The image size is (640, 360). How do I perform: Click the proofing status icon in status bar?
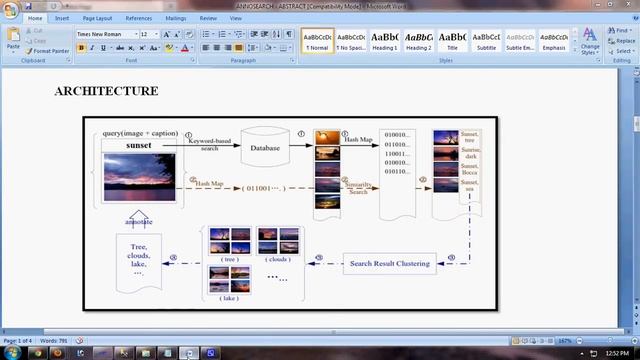(x=80, y=341)
